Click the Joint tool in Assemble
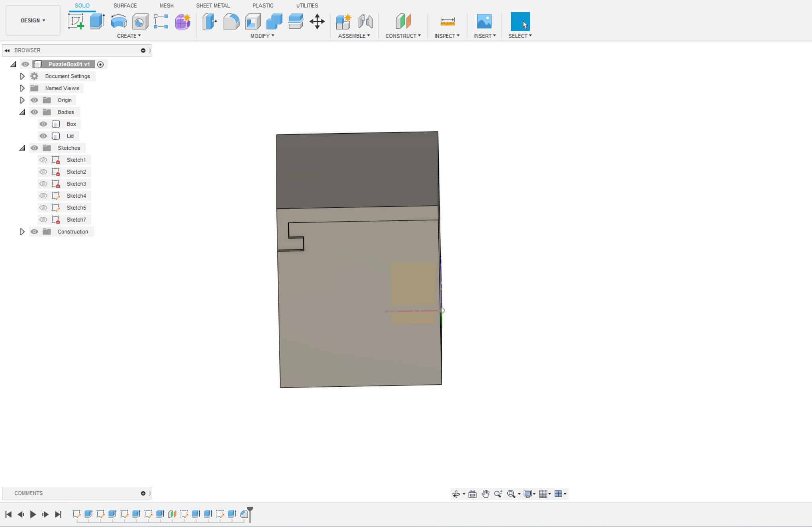This screenshot has height=527, width=812. click(366, 21)
